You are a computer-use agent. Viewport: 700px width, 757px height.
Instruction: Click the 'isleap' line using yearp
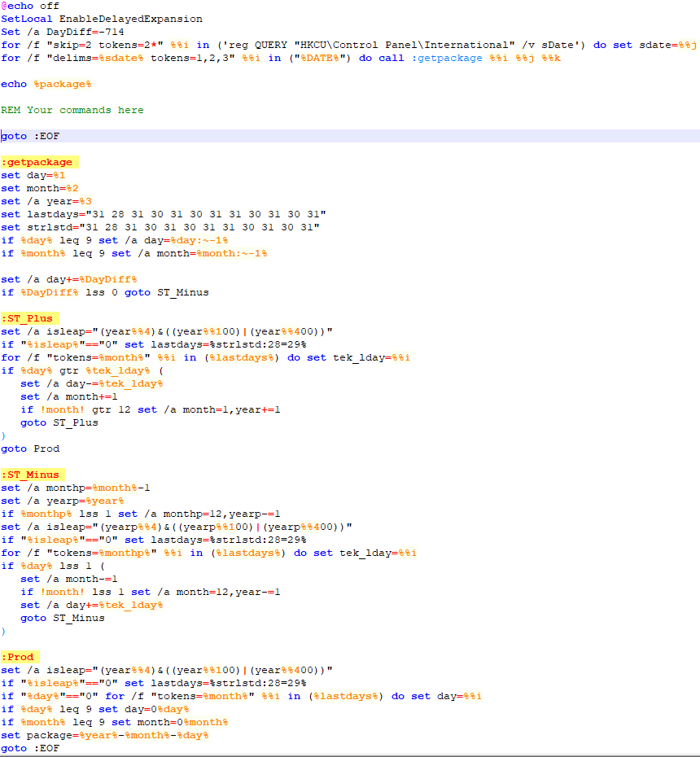pyautogui.click(x=176, y=527)
